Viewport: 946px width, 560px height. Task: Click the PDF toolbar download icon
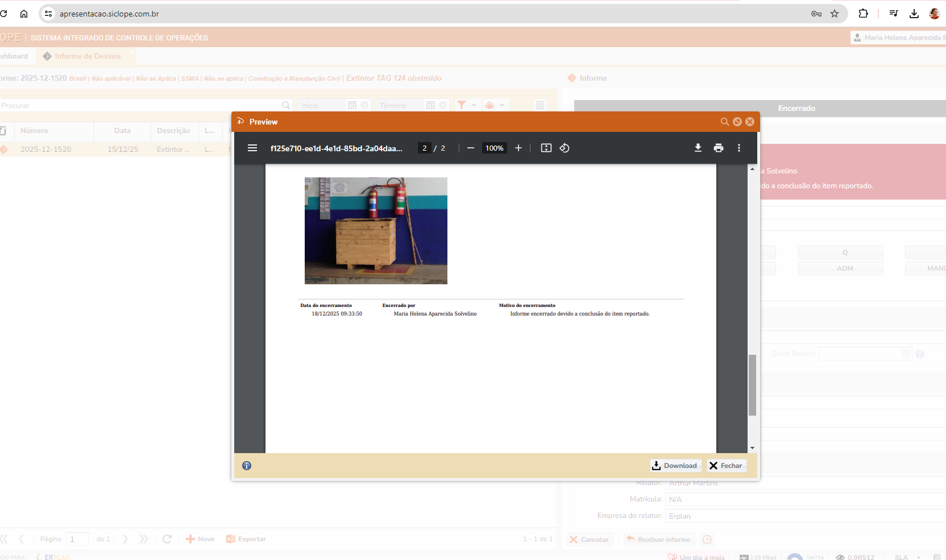point(698,148)
